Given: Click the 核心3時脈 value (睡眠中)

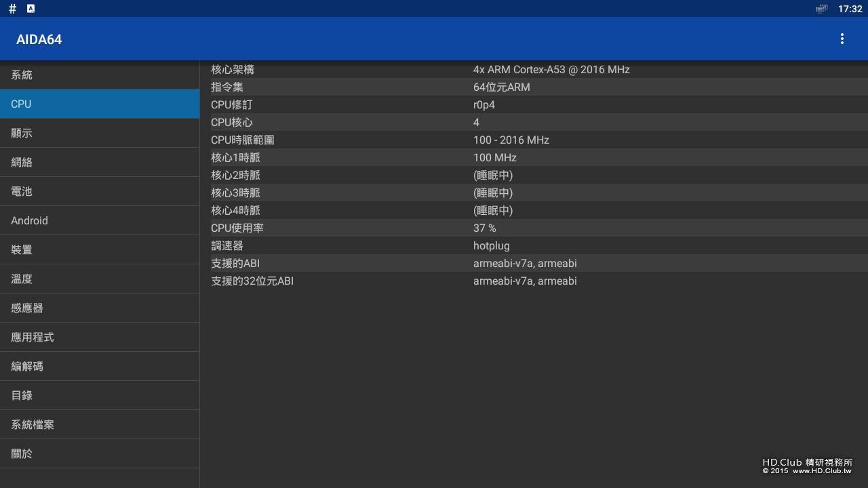Looking at the screenshot, I should click(x=493, y=192).
